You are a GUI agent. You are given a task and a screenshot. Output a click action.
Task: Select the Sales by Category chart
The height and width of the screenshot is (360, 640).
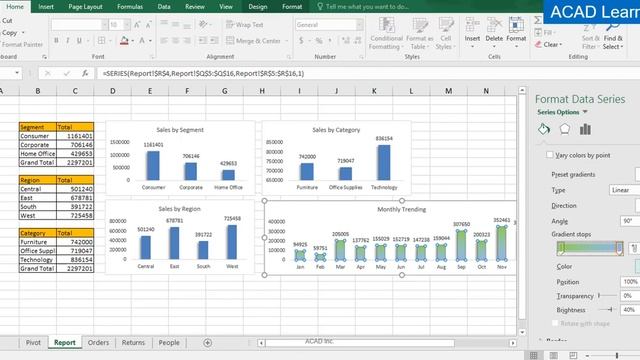(336, 158)
